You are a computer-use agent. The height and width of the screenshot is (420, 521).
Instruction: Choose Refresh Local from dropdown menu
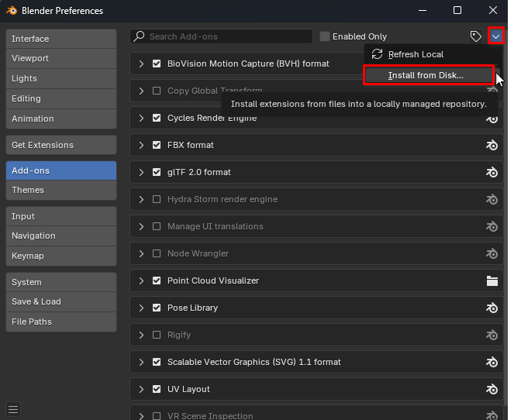pos(433,54)
